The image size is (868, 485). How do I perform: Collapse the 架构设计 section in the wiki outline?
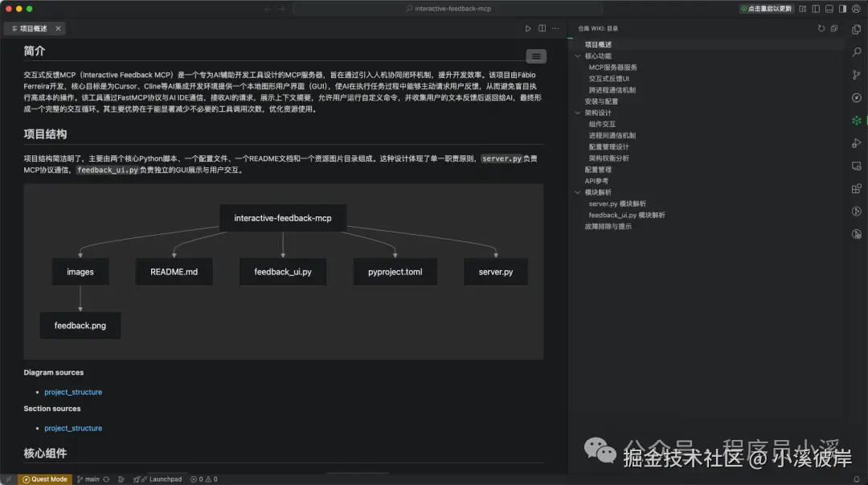[578, 113]
